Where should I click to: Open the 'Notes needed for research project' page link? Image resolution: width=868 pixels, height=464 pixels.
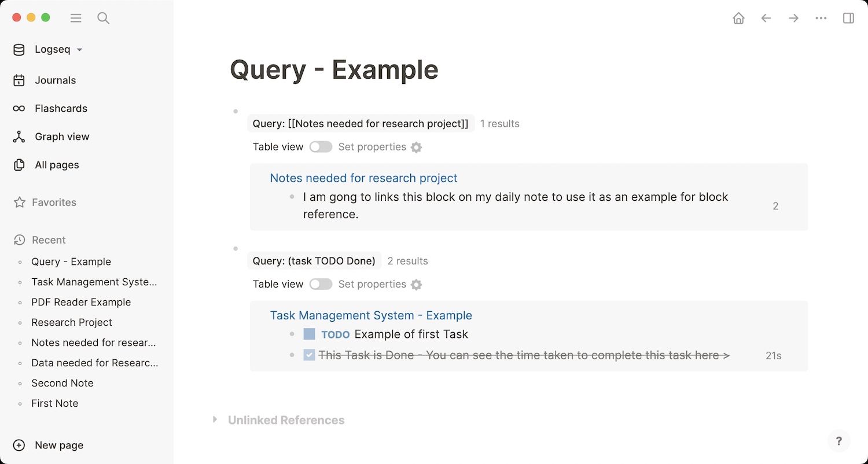tap(363, 178)
